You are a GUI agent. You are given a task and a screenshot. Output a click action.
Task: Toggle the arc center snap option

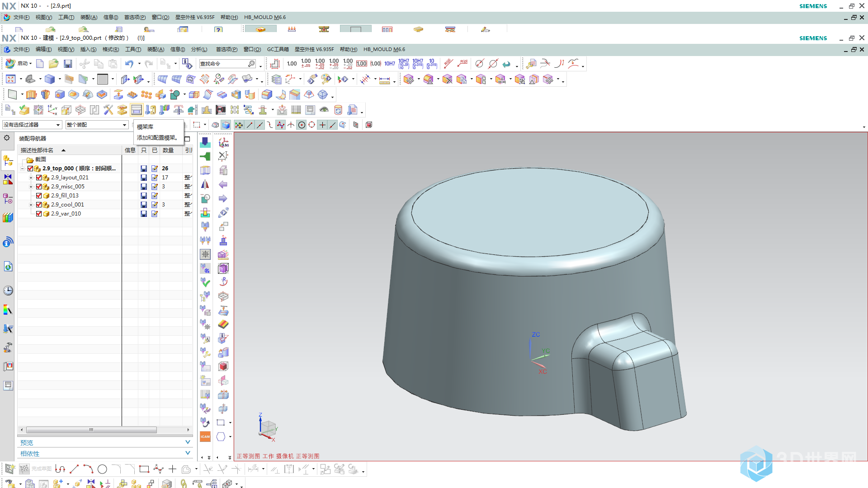point(302,125)
